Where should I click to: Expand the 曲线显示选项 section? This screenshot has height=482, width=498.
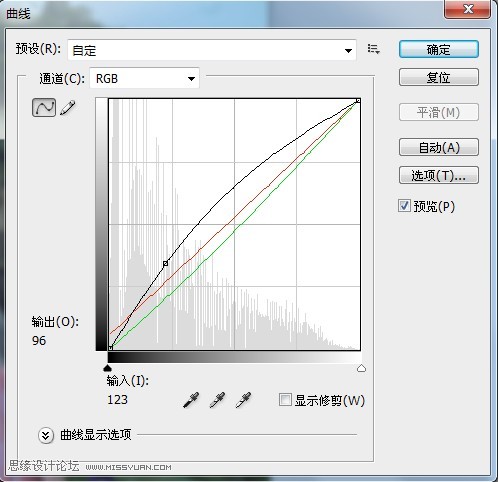tap(46, 435)
